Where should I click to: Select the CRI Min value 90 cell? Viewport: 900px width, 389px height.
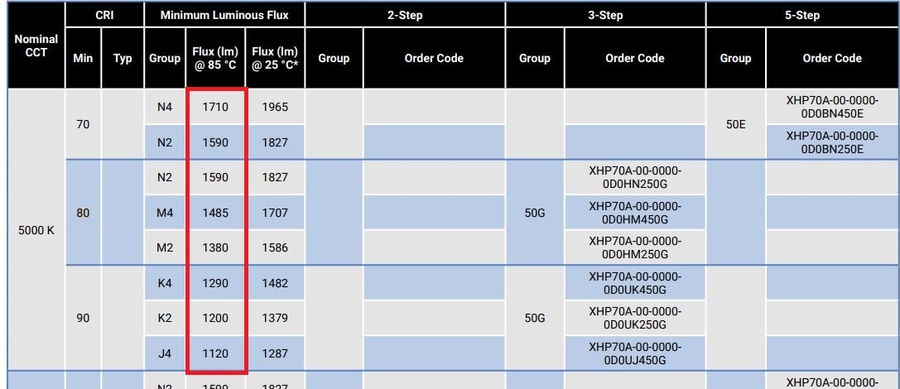pos(83,318)
